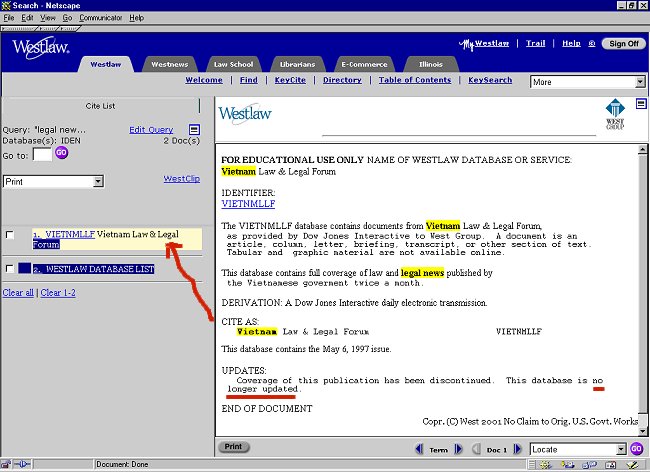Click the Westlaw logo in the header
Screen dimensions: 650x472
[x=41, y=48]
